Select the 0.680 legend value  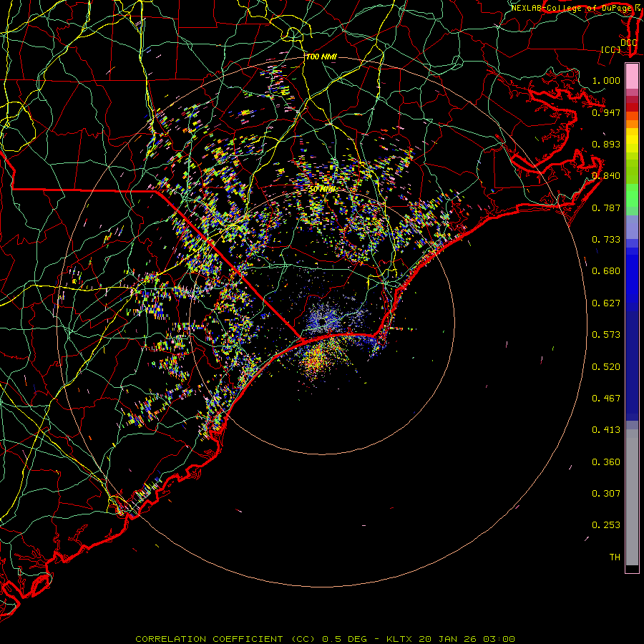click(x=606, y=270)
